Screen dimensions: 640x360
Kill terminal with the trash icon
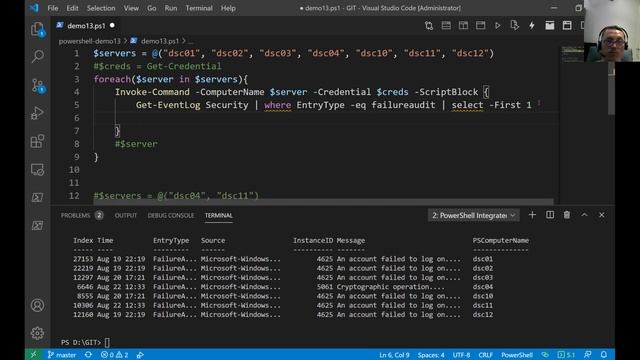[x=567, y=215]
